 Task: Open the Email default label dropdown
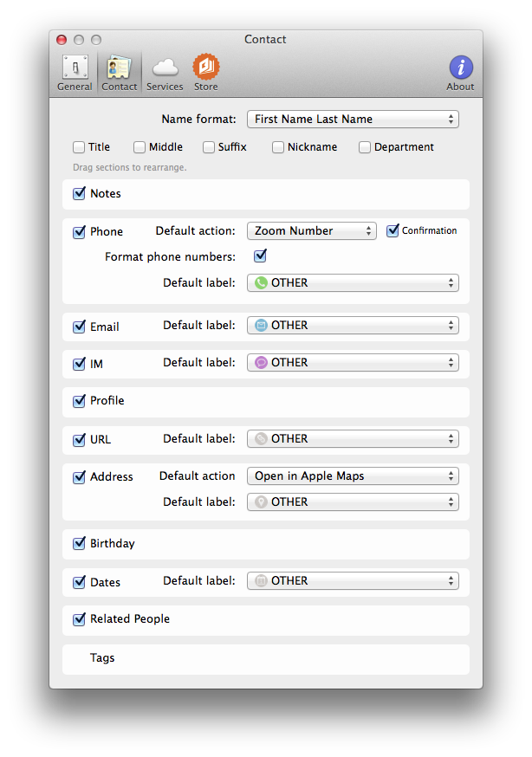[x=353, y=326]
